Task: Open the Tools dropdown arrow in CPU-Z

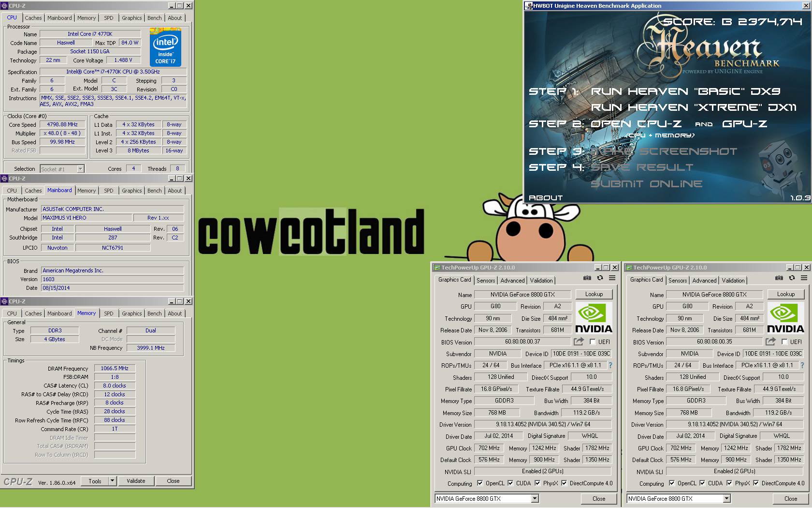Action: tap(112, 481)
